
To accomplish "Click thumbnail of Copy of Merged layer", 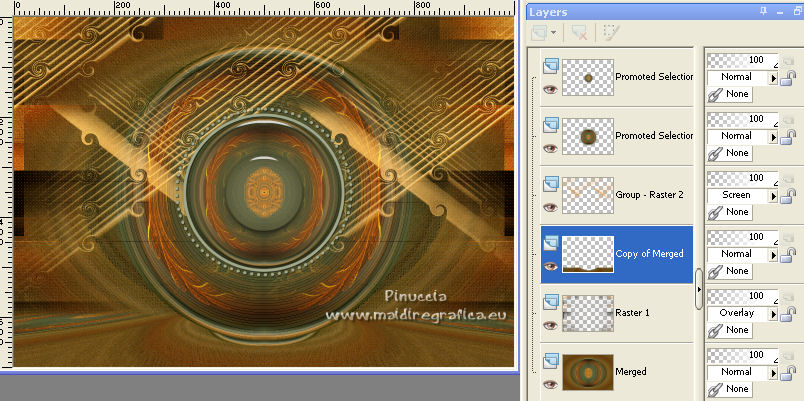I will 588,254.
